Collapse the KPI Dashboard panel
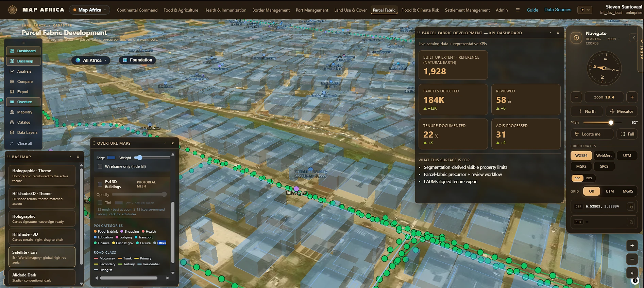Screen dimensions: 644x288 (550, 33)
